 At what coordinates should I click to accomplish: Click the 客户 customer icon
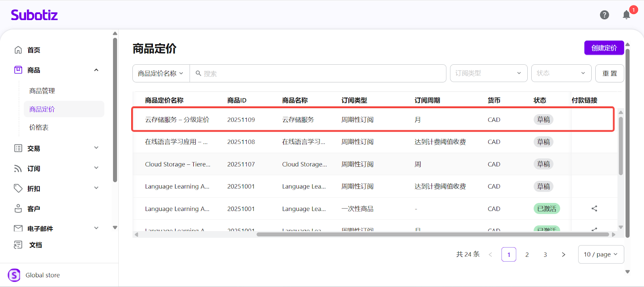coord(18,209)
